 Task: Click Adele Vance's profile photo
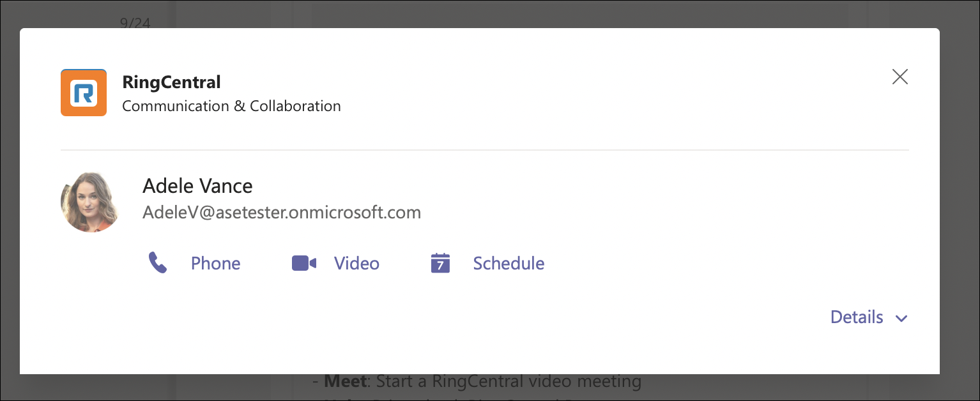click(89, 200)
